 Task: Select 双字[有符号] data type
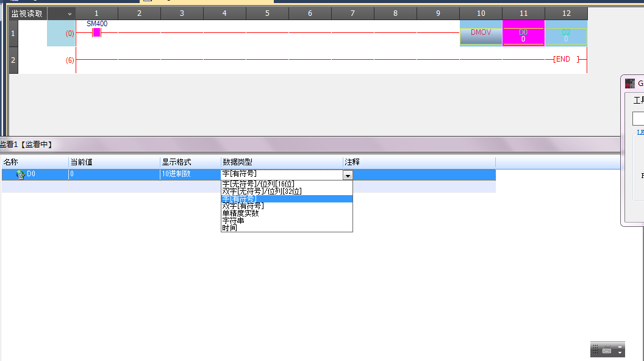click(x=243, y=206)
